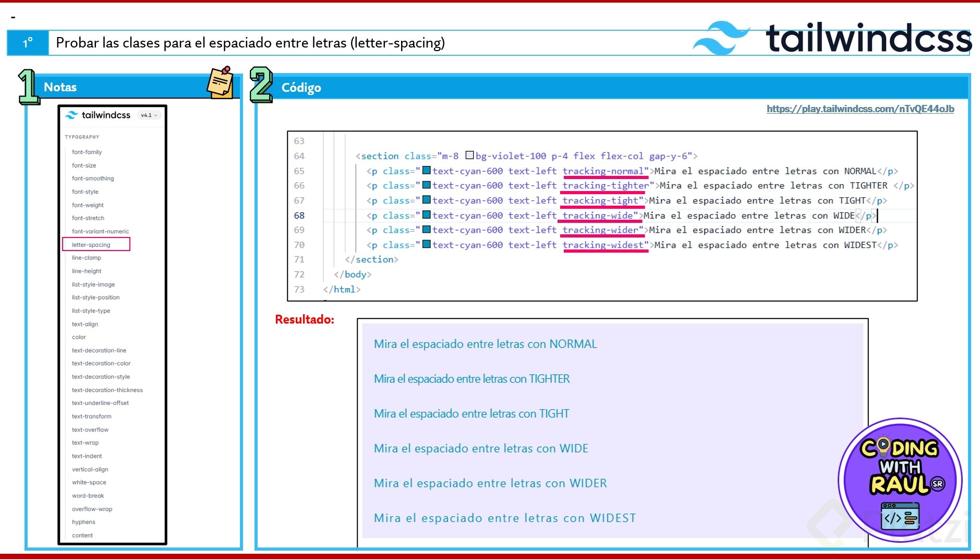Viewport: 980px width, 559px height.
Task: Open the overflow-wrap sidebar entry
Action: [92, 509]
